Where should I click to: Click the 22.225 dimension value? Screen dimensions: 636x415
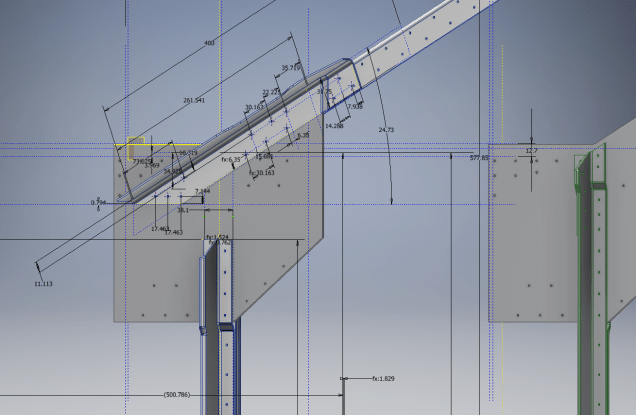pos(271,92)
